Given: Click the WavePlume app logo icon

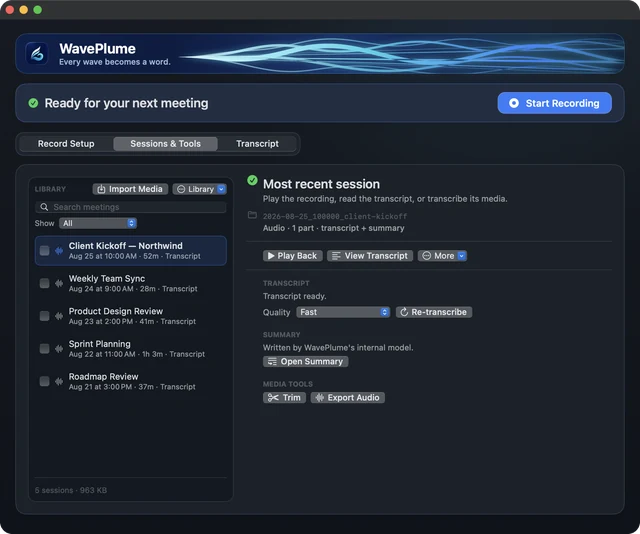Looking at the screenshot, I should pos(37,53).
